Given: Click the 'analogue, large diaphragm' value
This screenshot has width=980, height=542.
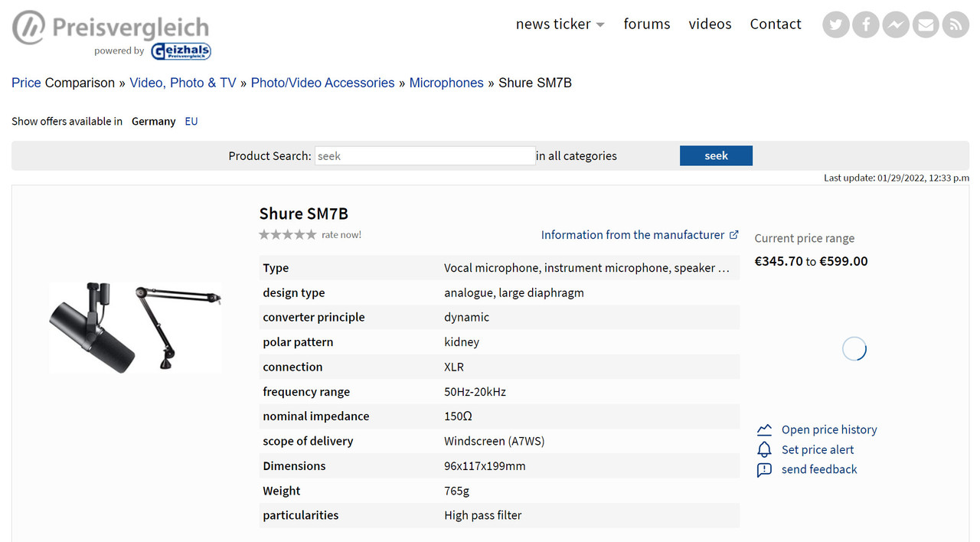Looking at the screenshot, I should 514,292.
